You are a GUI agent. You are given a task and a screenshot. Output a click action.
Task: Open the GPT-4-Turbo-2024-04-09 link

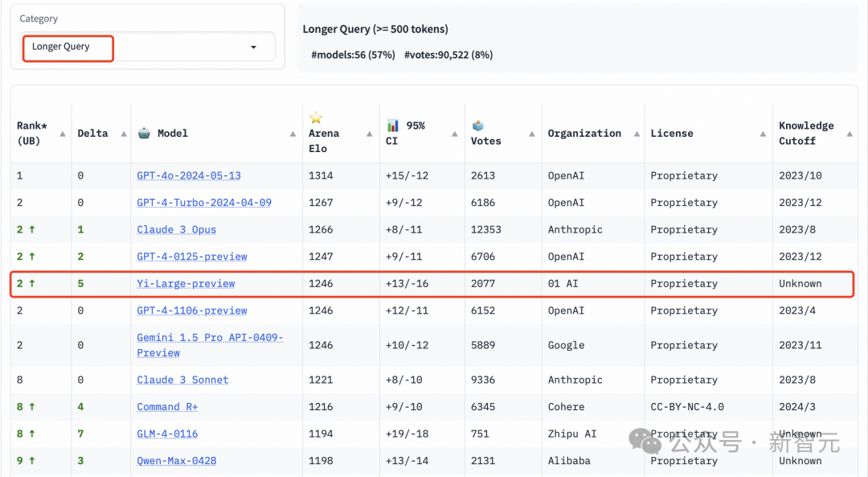tap(204, 203)
